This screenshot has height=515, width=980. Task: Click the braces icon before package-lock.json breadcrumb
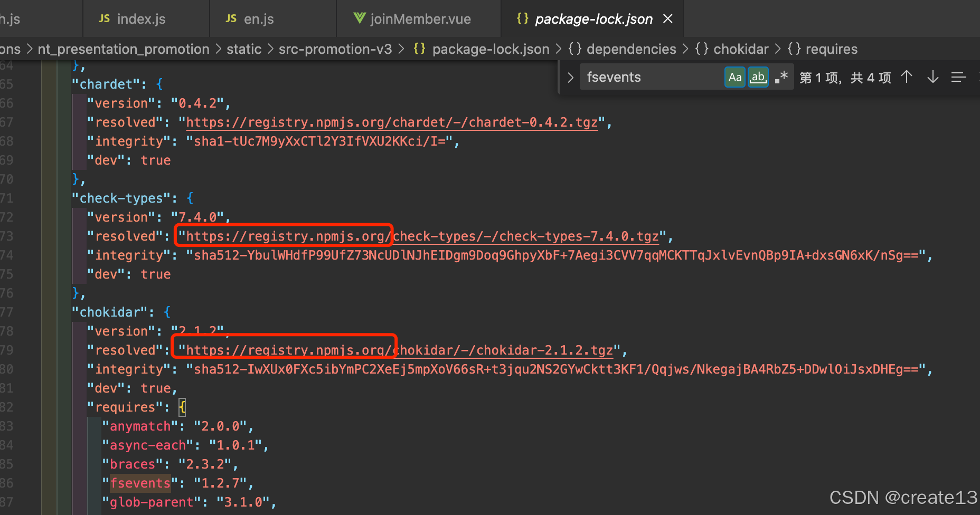[x=419, y=49]
